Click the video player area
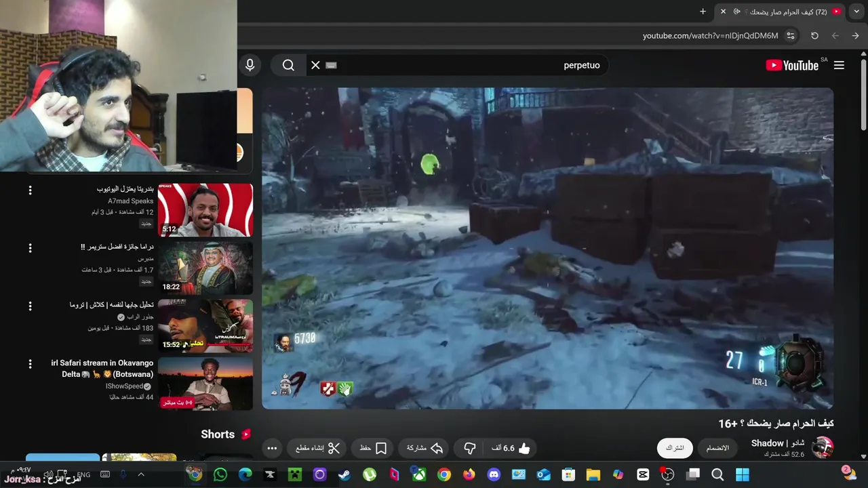This screenshot has height=488, width=868. pos(547,248)
